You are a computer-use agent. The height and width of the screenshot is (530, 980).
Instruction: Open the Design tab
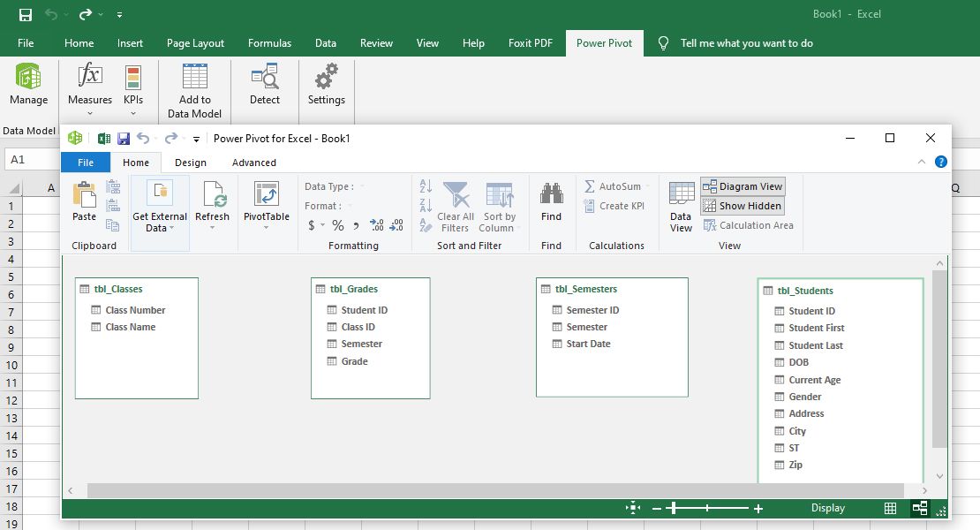click(190, 163)
